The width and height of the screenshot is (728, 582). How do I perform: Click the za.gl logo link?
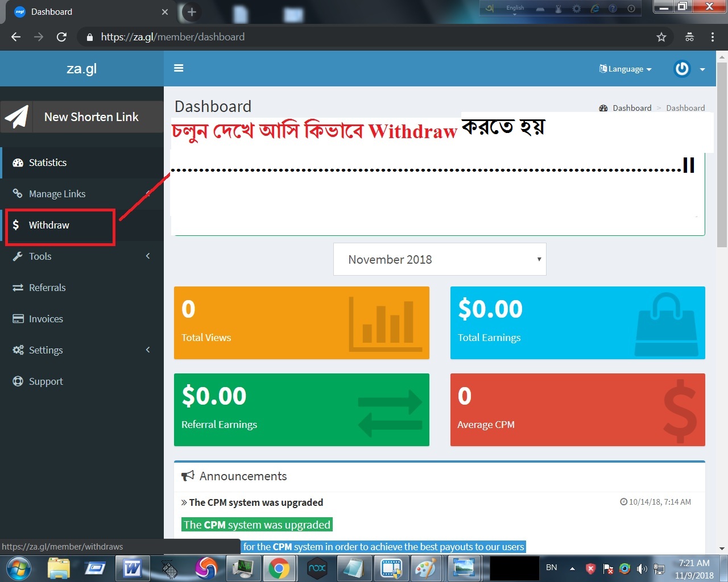tap(81, 69)
